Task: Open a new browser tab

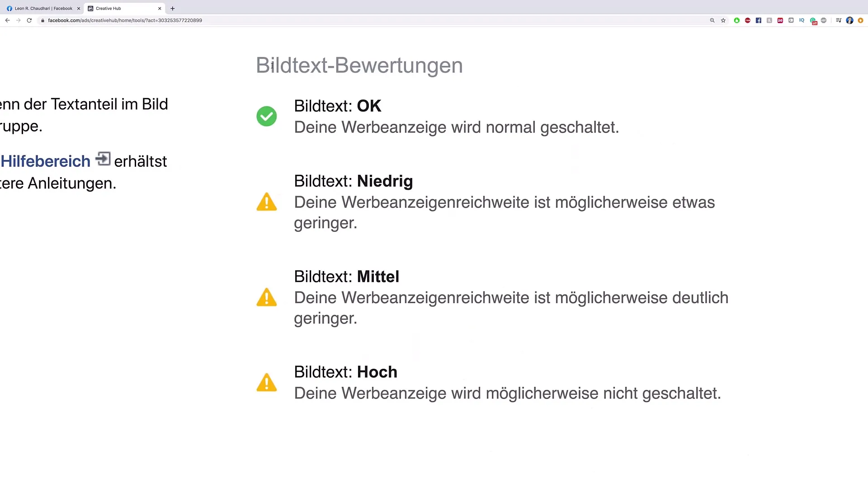Action: click(x=172, y=8)
